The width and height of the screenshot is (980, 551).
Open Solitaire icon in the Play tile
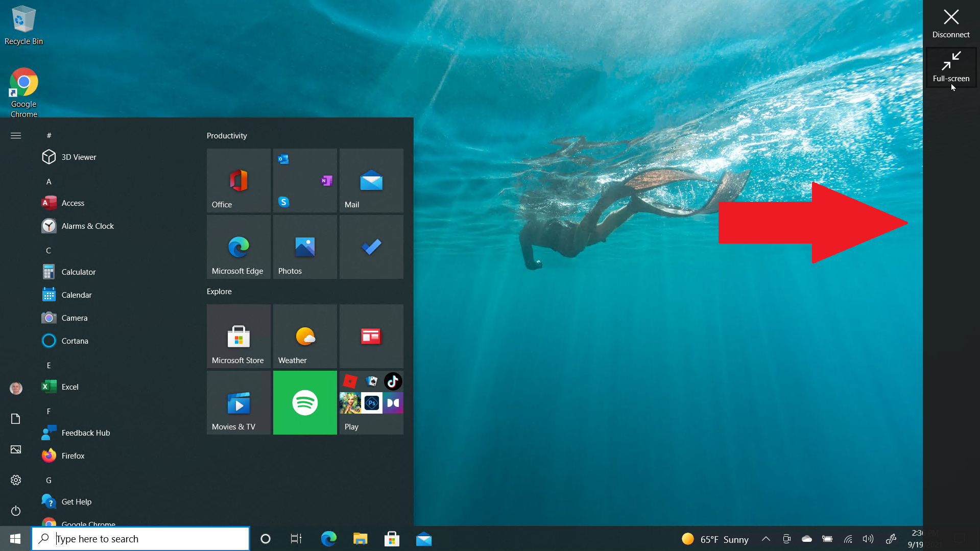point(372,381)
